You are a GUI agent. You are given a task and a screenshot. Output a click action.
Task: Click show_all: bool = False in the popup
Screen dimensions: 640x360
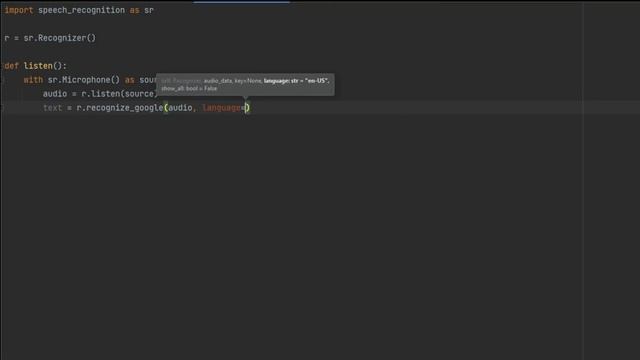[x=189, y=89]
